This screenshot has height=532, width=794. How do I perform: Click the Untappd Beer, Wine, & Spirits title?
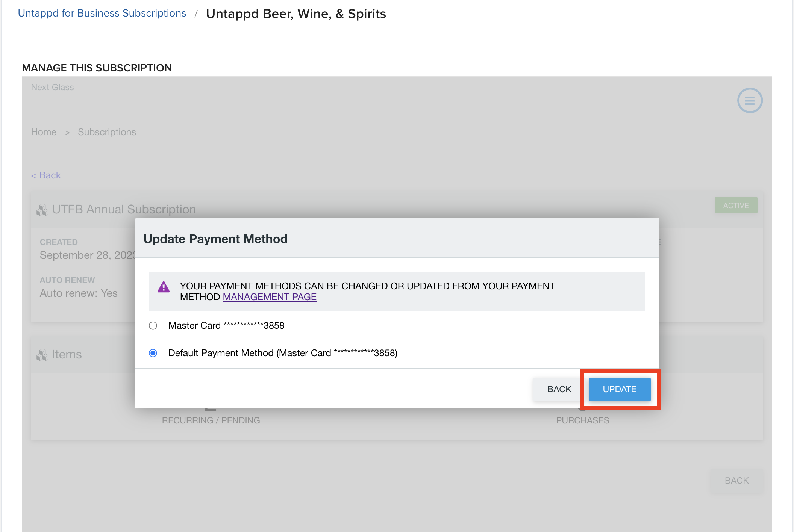(296, 14)
